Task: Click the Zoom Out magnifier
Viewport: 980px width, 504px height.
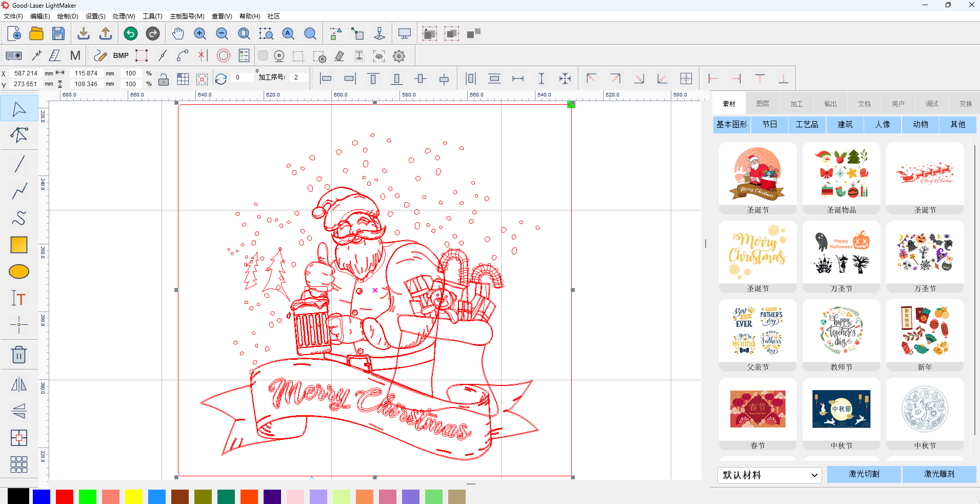Action: tap(222, 34)
